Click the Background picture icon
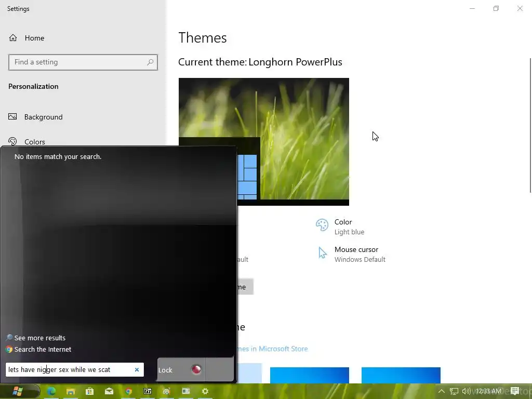The width and height of the screenshot is (532, 399). click(12, 117)
